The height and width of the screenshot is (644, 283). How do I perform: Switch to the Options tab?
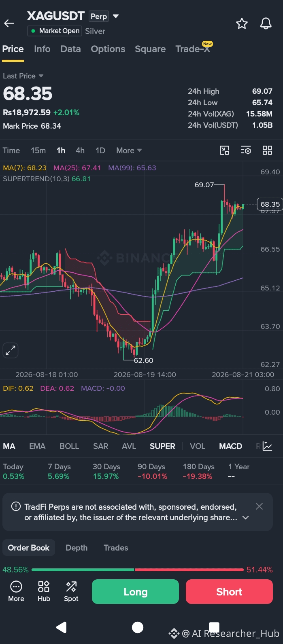tap(108, 49)
